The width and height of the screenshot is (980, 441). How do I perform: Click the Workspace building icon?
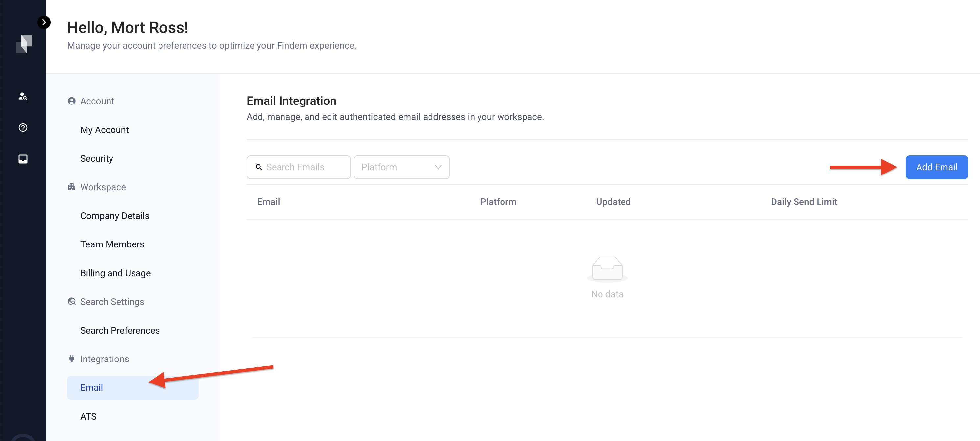[71, 187]
